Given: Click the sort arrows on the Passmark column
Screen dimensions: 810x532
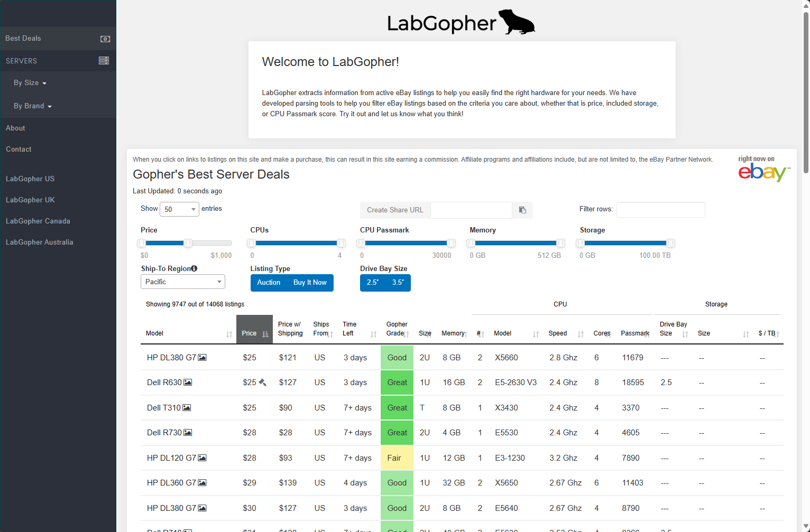Looking at the screenshot, I should coord(647,334).
